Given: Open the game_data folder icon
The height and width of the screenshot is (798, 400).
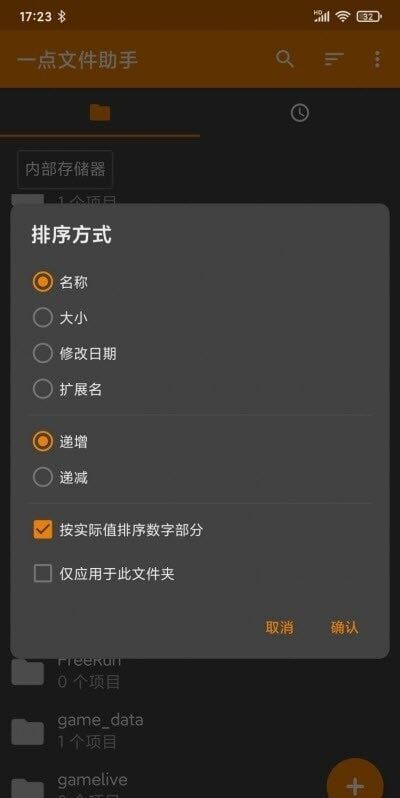Looking at the screenshot, I should coord(27,731).
